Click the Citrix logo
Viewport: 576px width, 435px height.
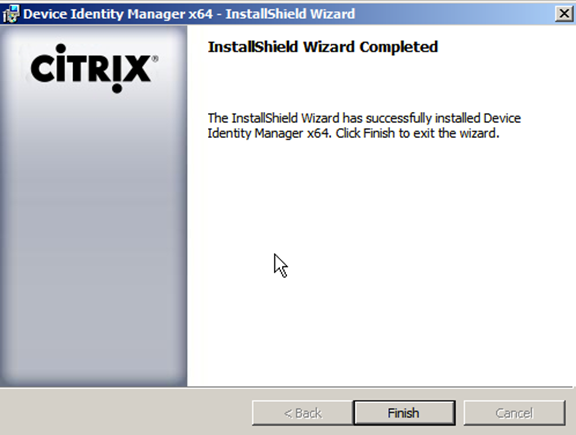tap(94, 68)
